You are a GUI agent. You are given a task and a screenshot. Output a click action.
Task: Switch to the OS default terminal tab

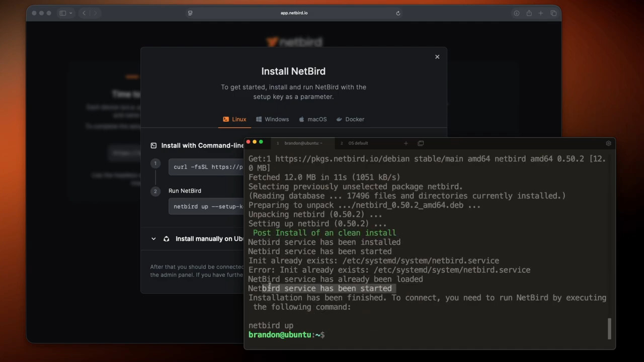pyautogui.click(x=358, y=143)
